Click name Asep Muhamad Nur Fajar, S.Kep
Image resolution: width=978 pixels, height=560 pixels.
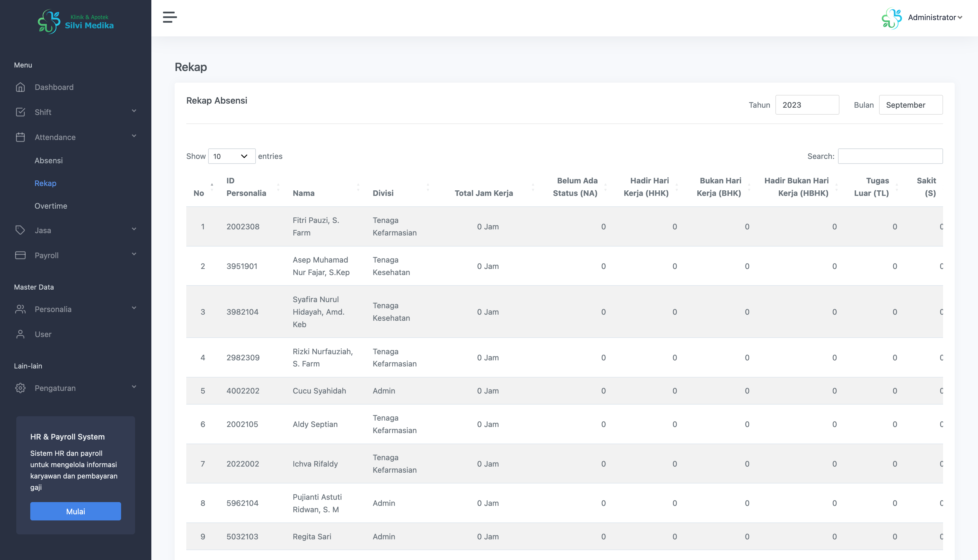coord(321,266)
